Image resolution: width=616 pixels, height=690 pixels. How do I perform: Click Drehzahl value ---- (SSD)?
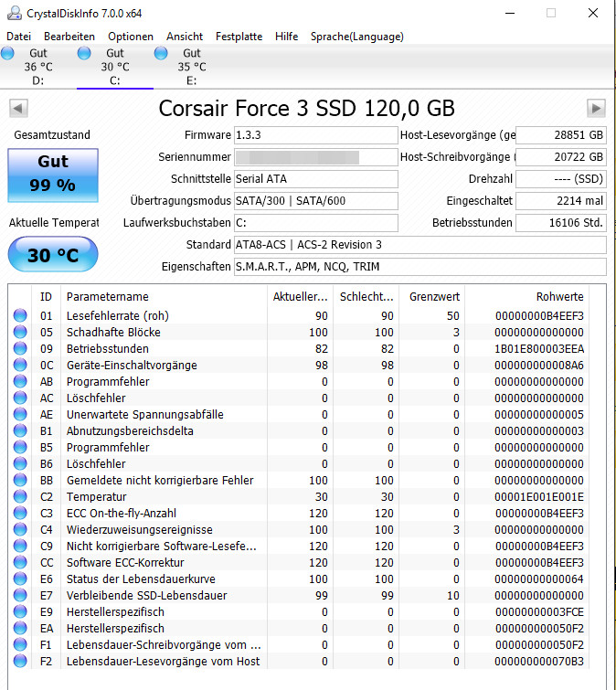pos(561,179)
